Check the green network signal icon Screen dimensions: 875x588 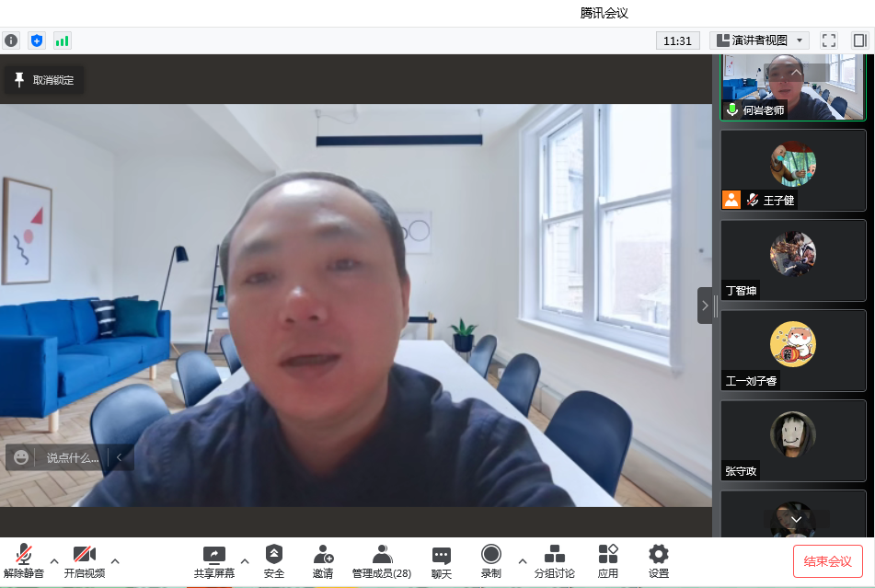click(62, 40)
